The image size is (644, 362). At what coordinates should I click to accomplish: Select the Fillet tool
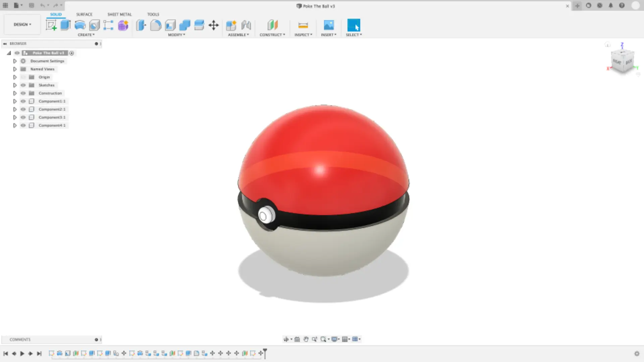coord(156,25)
